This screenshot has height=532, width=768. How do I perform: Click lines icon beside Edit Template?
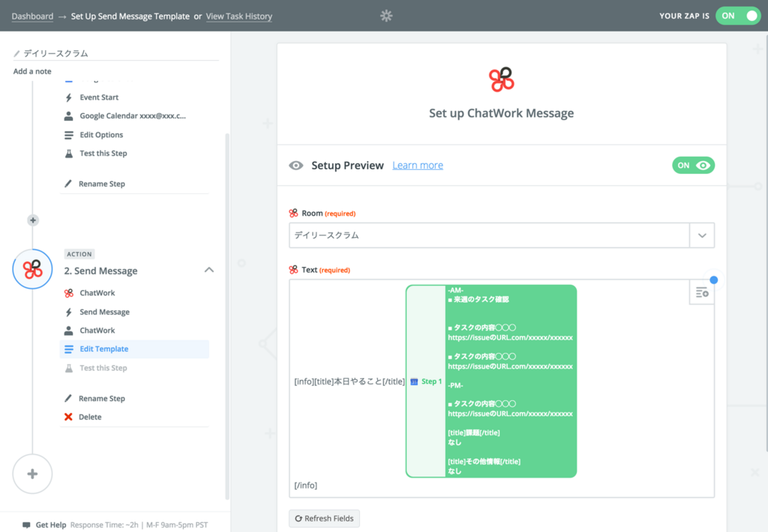[68, 349]
